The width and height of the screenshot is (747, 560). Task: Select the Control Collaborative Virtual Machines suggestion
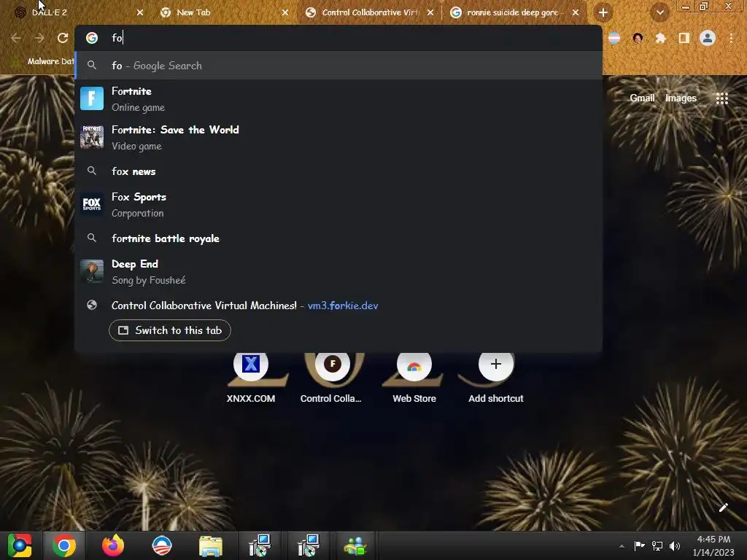(x=338, y=306)
